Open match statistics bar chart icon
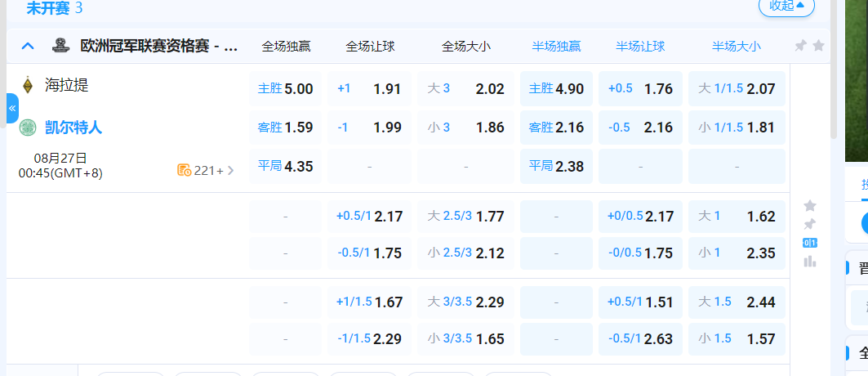Viewport: 868px width, 376px height. click(x=810, y=262)
